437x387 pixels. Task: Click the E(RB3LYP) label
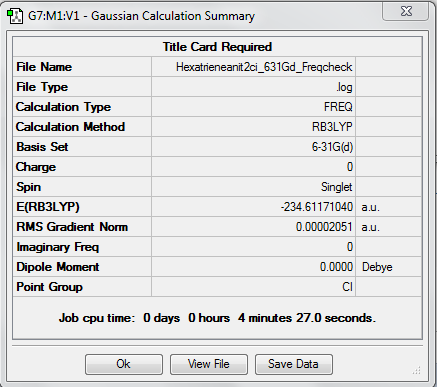[48, 207]
